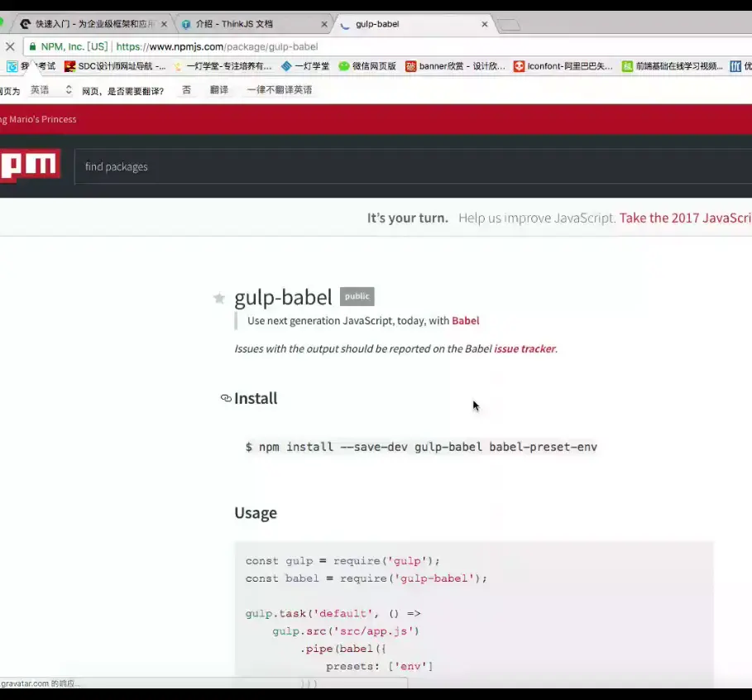Close the ThinkJS 文档 tab
752x700 pixels.
click(x=324, y=24)
